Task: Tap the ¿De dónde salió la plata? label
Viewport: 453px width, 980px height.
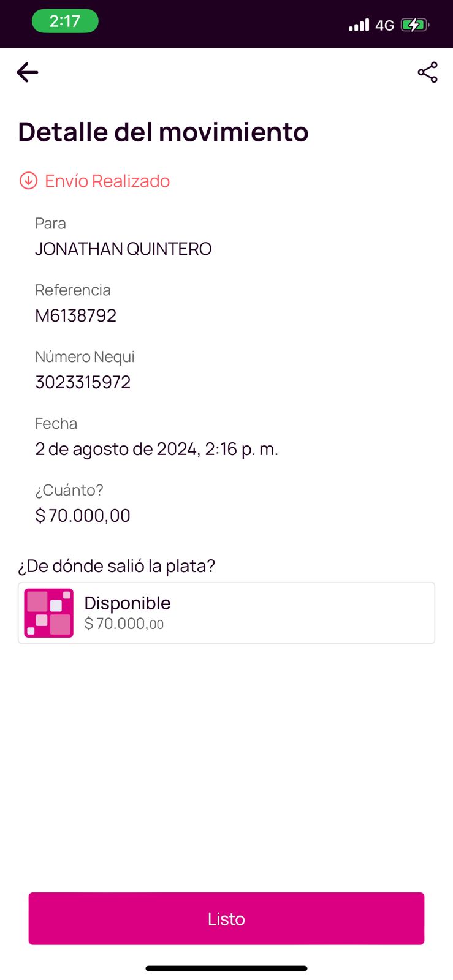Action: (x=116, y=566)
